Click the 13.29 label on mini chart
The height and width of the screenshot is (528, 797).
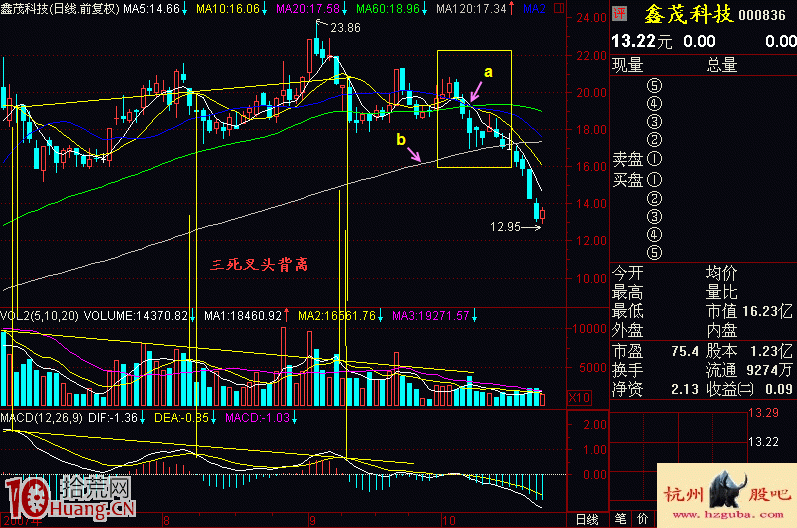763,413
